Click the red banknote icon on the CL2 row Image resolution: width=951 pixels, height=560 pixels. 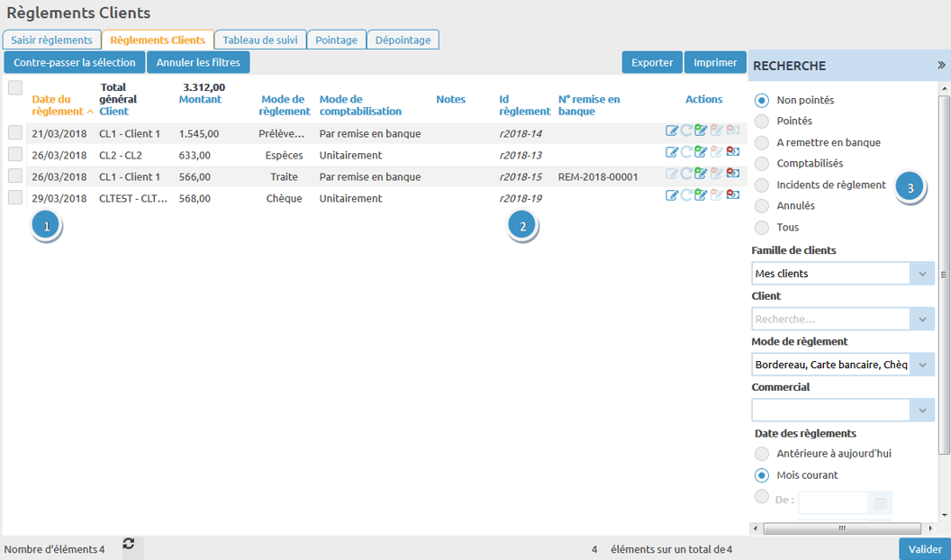point(732,153)
